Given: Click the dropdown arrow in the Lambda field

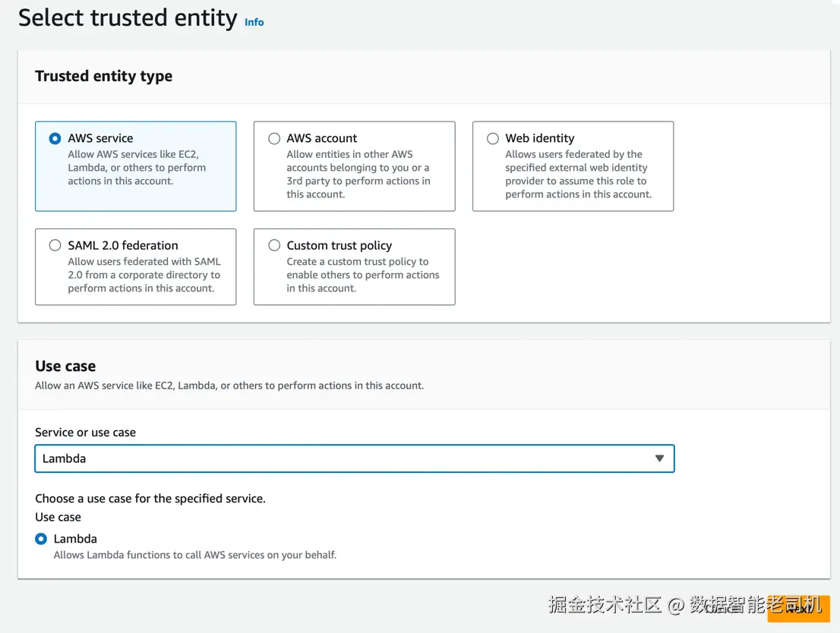Looking at the screenshot, I should (x=659, y=458).
